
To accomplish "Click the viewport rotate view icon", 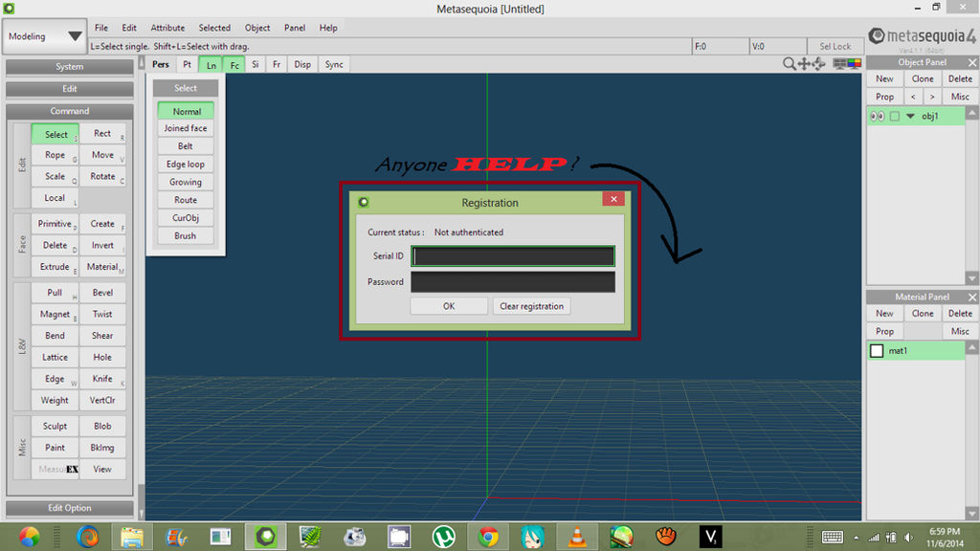I will [819, 64].
